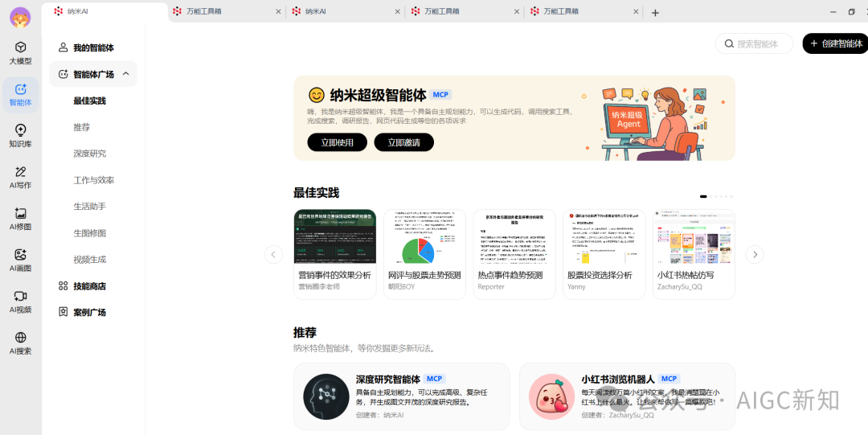Select the 智能体 sidebar icon
The width and height of the screenshot is (868, 435).
click(x=20, y=95)
